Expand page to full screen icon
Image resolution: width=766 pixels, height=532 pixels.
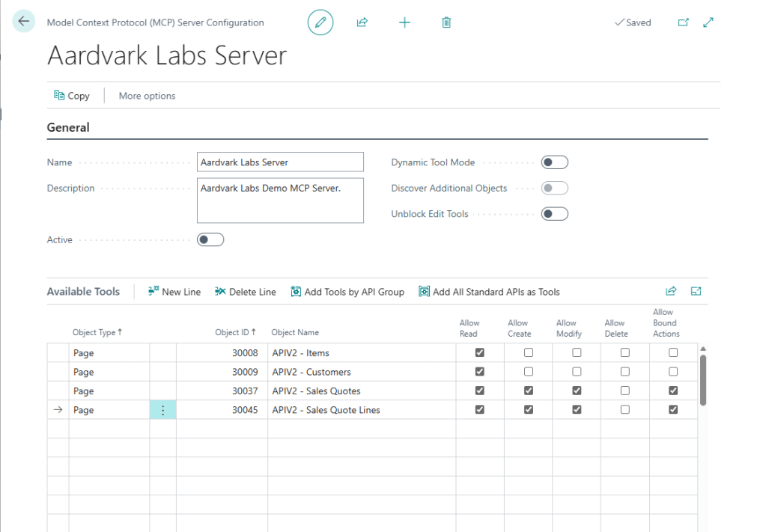point(708,22)
